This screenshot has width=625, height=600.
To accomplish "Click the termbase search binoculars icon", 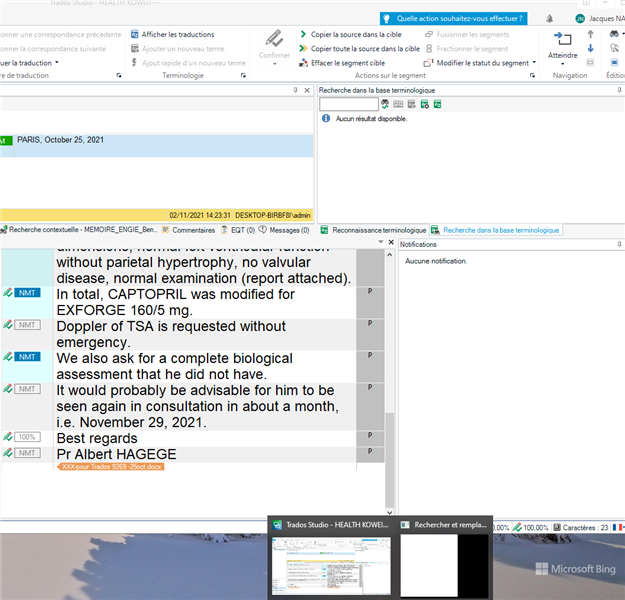I will coord(385,104).
